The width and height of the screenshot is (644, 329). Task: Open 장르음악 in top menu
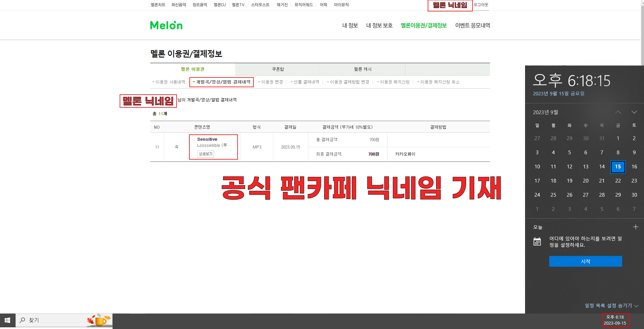pyautogui.click(x=200, y=5)
